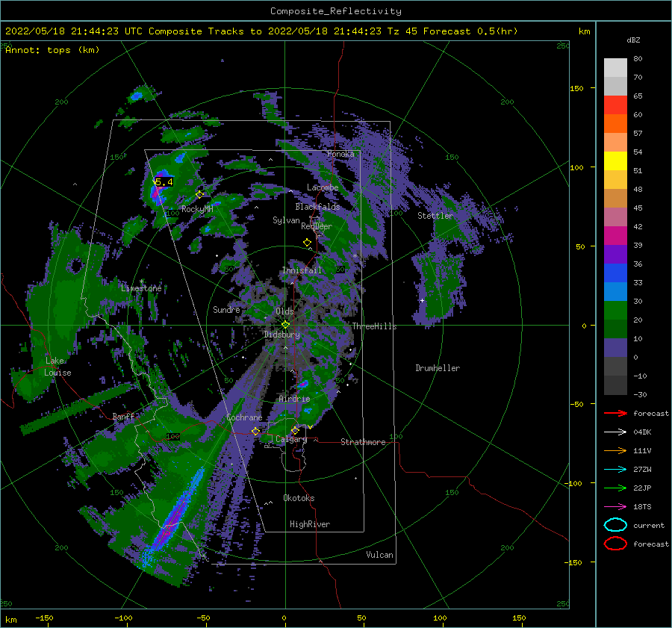The height and width of the screenshot is (628, 672).
Task: Pick the blue 36-33 dBZ swatch
Action: pos(615,273)
